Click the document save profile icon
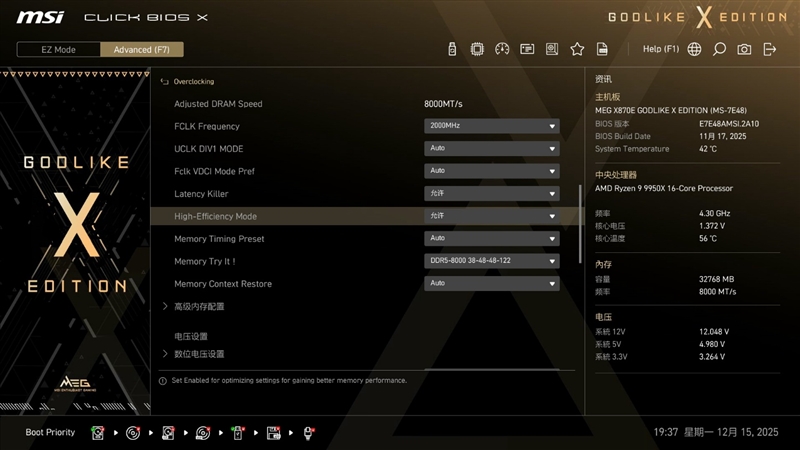800x450 pixels. [602, 49]
